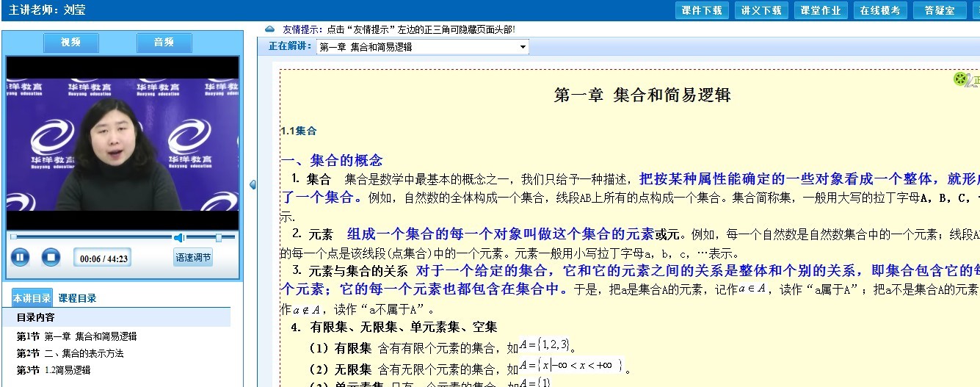Click the green film reel icon
This screenshot has height=387, width=980.
coord(960,79)
